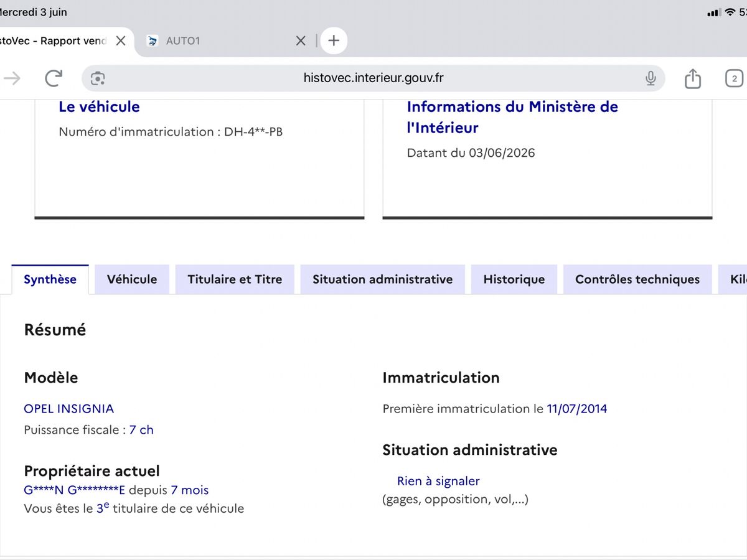This screenshot has width=747, height=560.
Task: Open the Véhicule tab
Action: (132, 279)
